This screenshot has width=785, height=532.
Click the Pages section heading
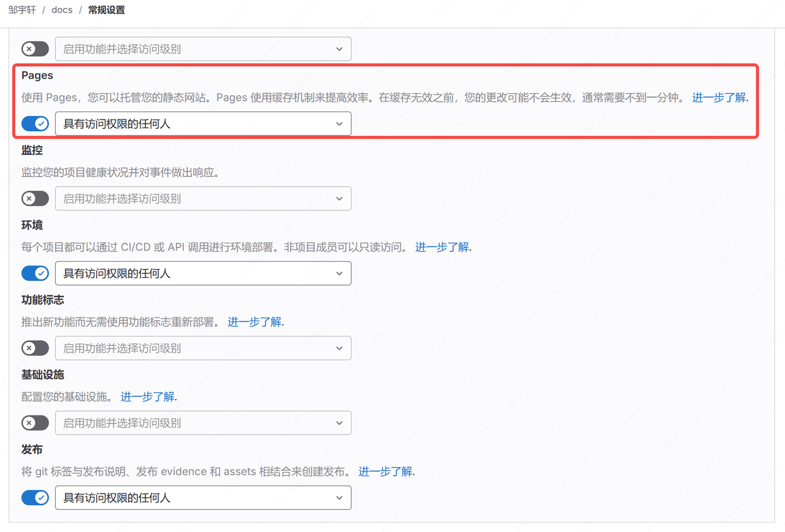(x=37, y=75)
